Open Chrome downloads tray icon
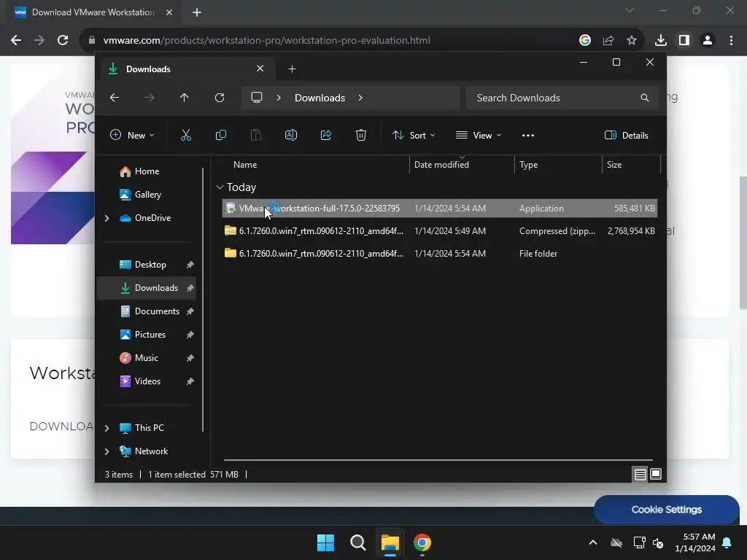The width and height of the screenshot is (747, 560). [x=661, y=41]
